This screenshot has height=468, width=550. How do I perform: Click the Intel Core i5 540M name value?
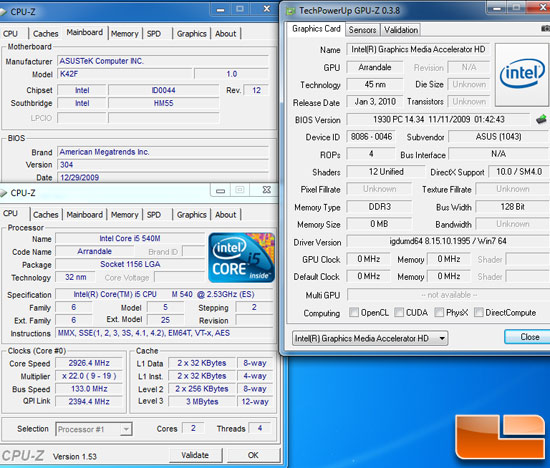[130, 239]
